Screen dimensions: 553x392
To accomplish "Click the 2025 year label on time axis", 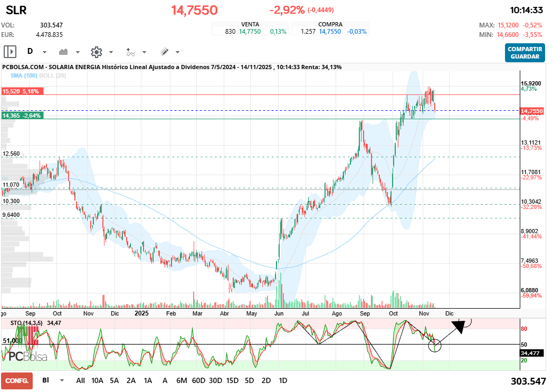I will [x=142, y=313].
